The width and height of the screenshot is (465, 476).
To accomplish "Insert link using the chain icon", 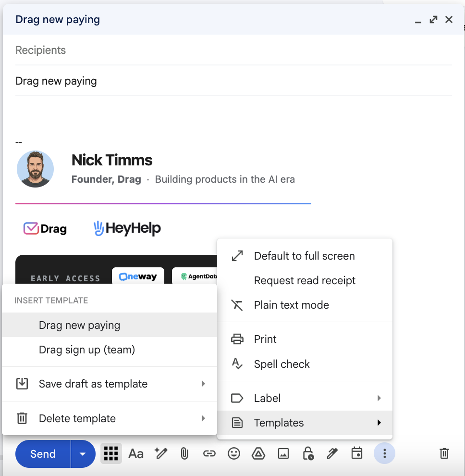I will 209,453.
